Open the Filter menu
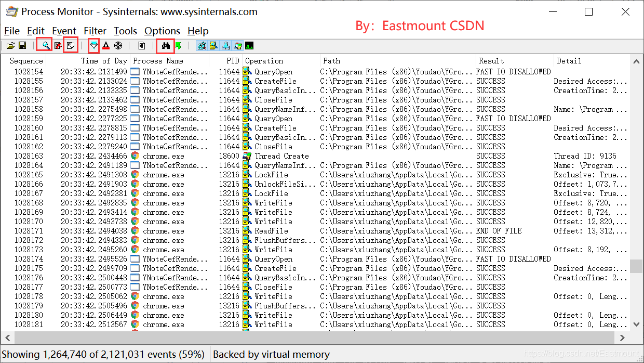The image size is (644, 363). click(x=95, y=31)
